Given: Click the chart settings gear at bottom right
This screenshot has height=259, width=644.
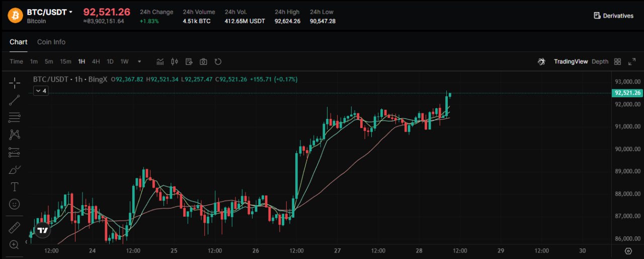Looking at the screenshot, I should (x=628, y=251).
